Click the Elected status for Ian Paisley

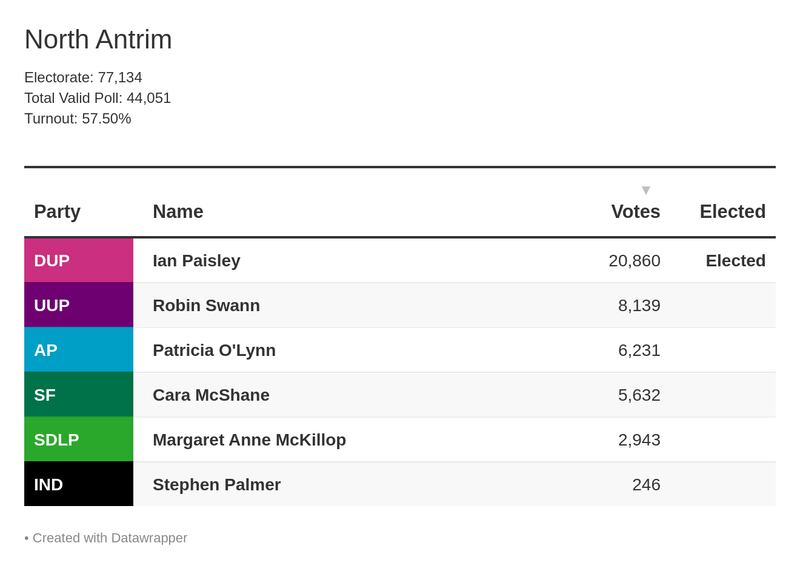(x=735, y=260)
